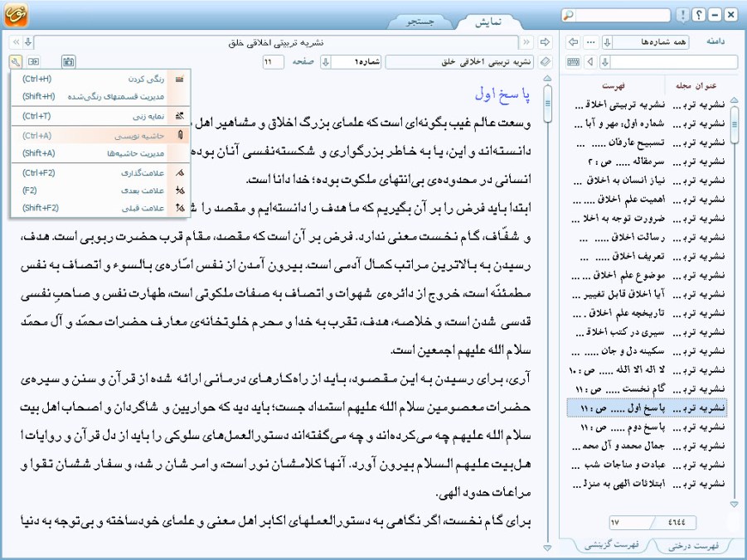Click the right arrow navigation button above the text

pyautogui.click(x=545, y=42)
